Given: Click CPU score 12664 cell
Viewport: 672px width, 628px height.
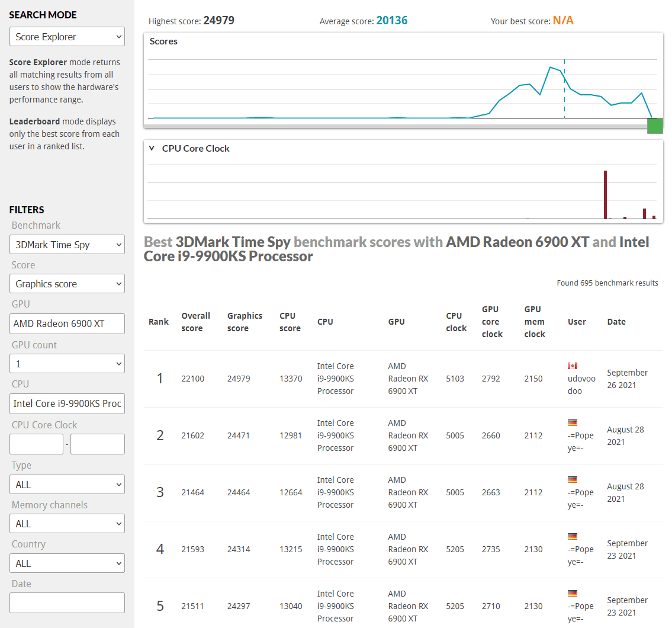Looking at the screenshot, I should pos(291,492).
